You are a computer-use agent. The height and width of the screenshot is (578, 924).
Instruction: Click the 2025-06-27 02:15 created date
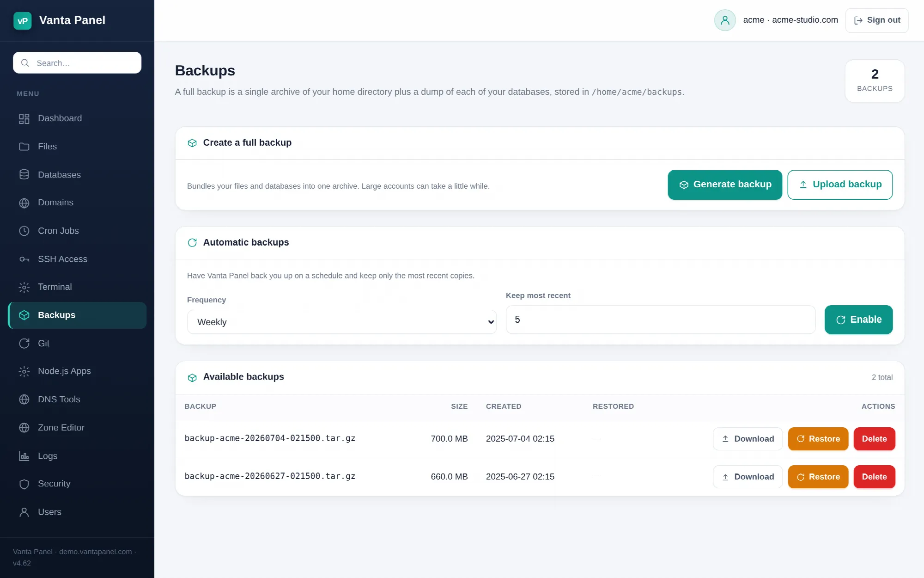tap(520, 477)
